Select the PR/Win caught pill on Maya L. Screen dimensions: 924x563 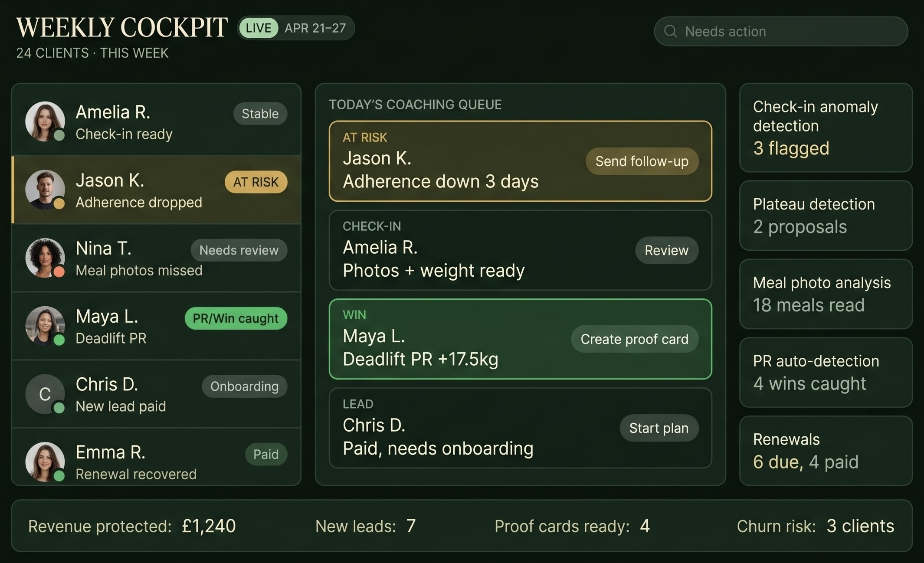236,318
